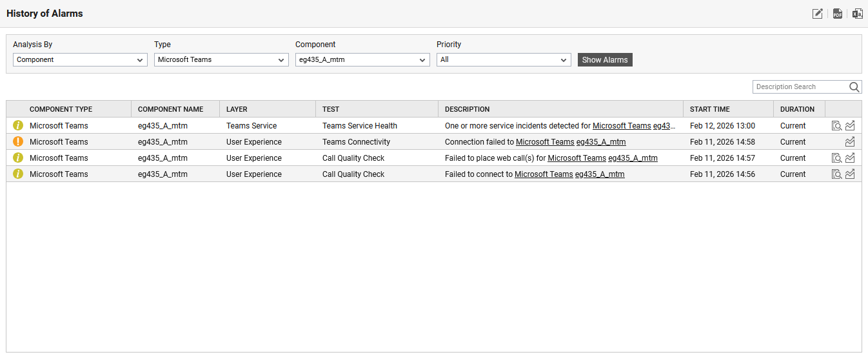Viewport: 868px width, 359px height.
Task: Click the edit pencil icon at top right
Action: coord(818,14)
